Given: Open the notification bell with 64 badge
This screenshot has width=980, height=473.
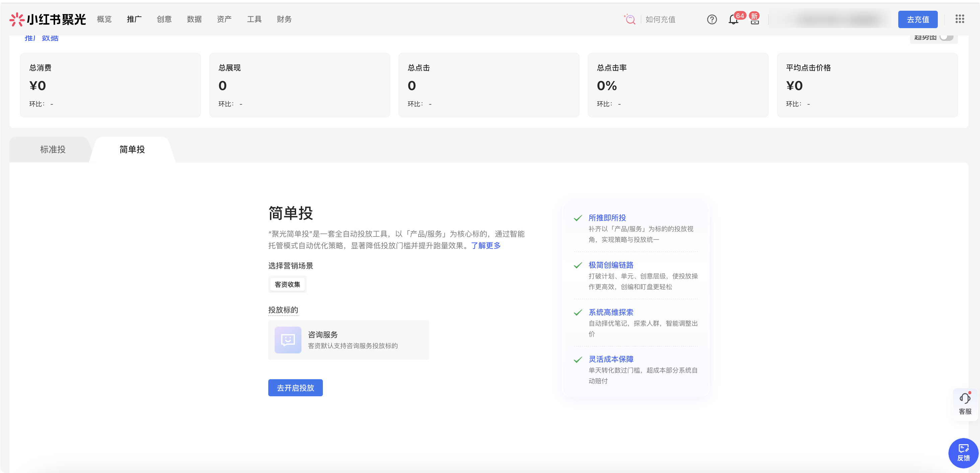Looking at the screenshot, I should [x=733, y=20].
